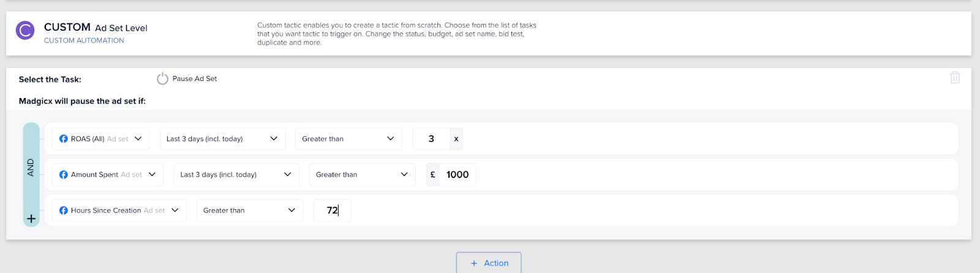Screen dimensions: 980x273
Task: Click the Facebook icon beside ROAS (All)
Action: pos(63,139)
